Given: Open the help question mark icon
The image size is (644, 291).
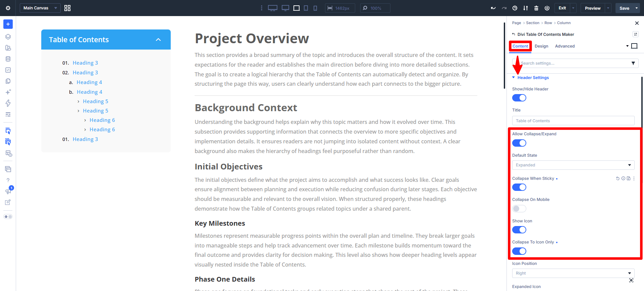Looking at the screenshot, I should (8, 180).
